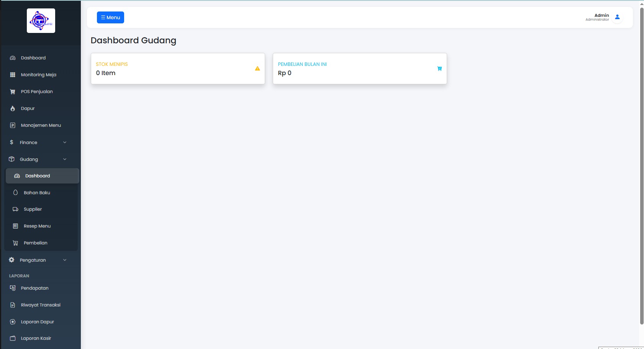Expand the Finance submenu chevron

tap(65, 143)
